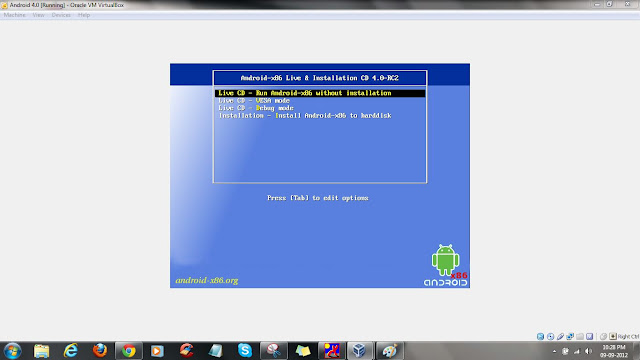Viewport: 640px width, 360px height.
Task: Click the keyboard capture indicator icon
Action: click(x=613, y=336)
